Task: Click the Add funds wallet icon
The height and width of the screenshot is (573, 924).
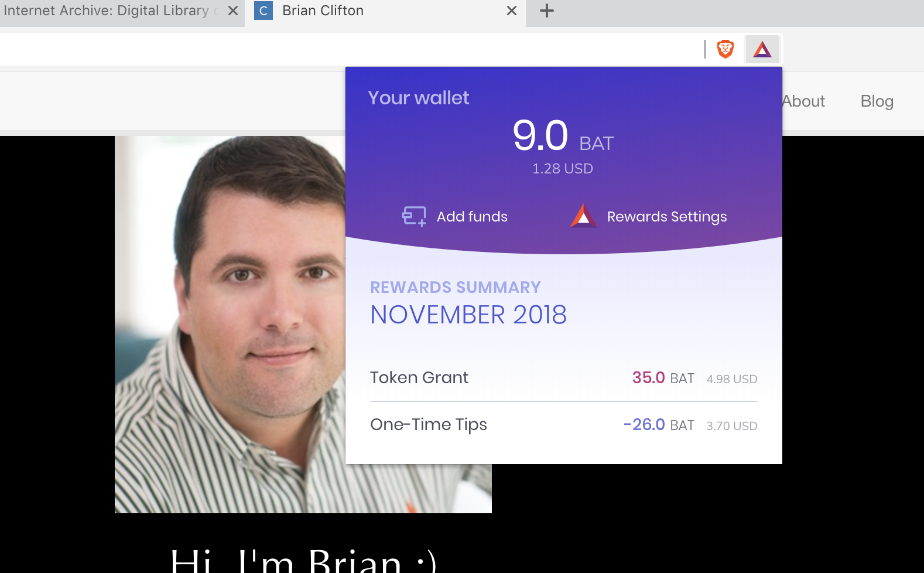Action: [x=414, y=216]
